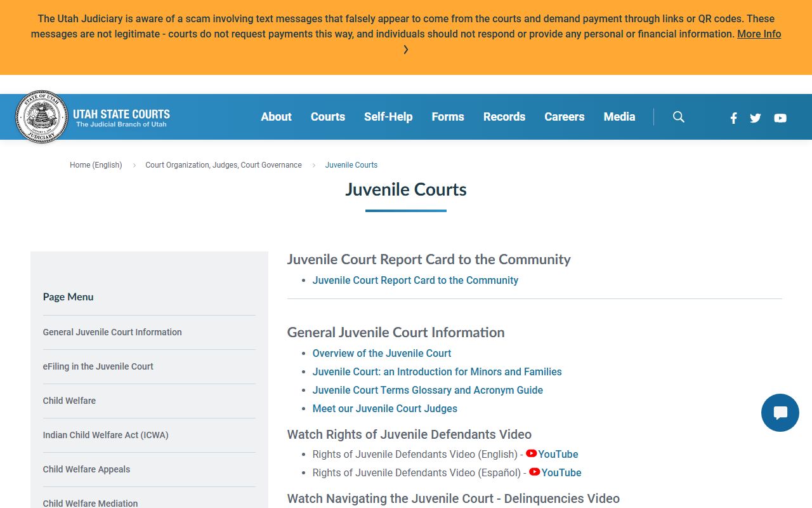
Task: Open Meet our Juvenile Court Judges link
Action: point(385,409)
